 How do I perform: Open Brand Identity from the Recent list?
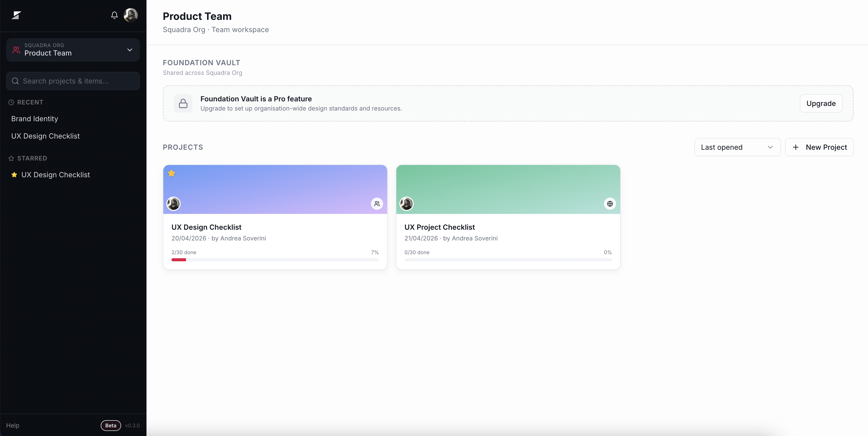[35, 119]
